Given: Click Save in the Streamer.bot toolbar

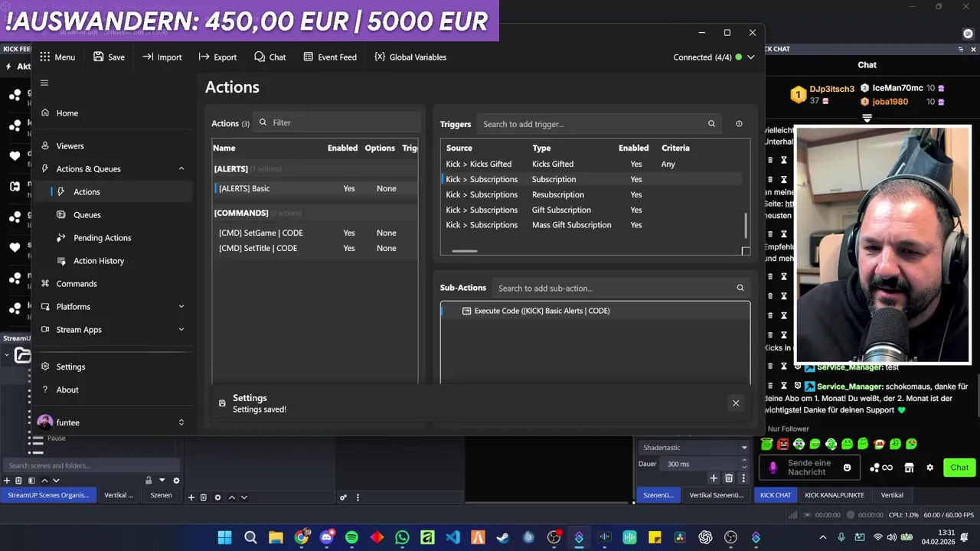Looking at the screenshot, I should [x=109, y=57].
